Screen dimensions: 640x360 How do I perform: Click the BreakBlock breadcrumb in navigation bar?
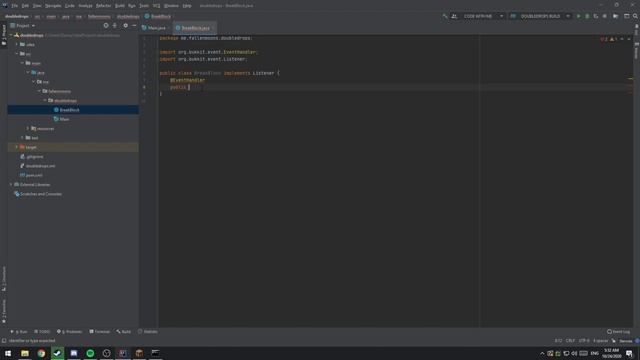(158, 16)
